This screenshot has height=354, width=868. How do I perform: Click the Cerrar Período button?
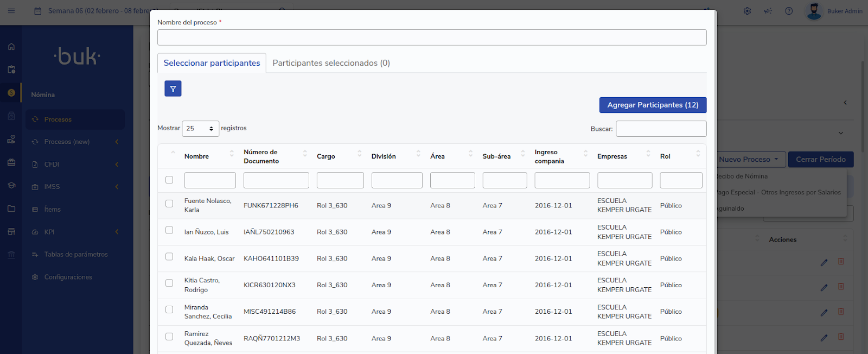[820, 159]
